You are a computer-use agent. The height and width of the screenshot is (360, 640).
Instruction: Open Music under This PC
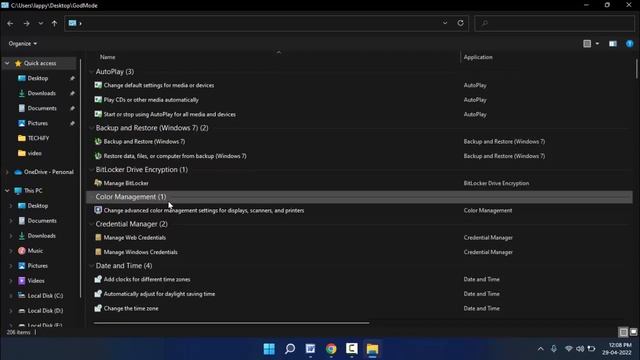35,251
